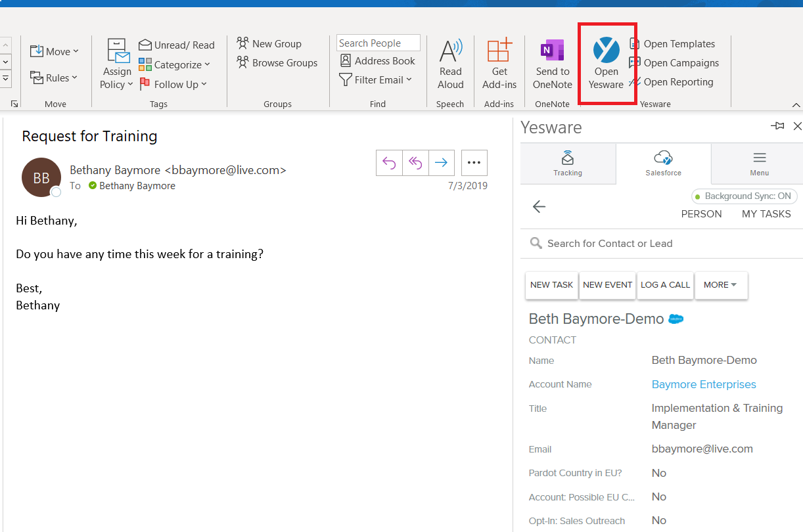
Task: Toggle Unread/Read status of message
Action: [x=177, y=45]
